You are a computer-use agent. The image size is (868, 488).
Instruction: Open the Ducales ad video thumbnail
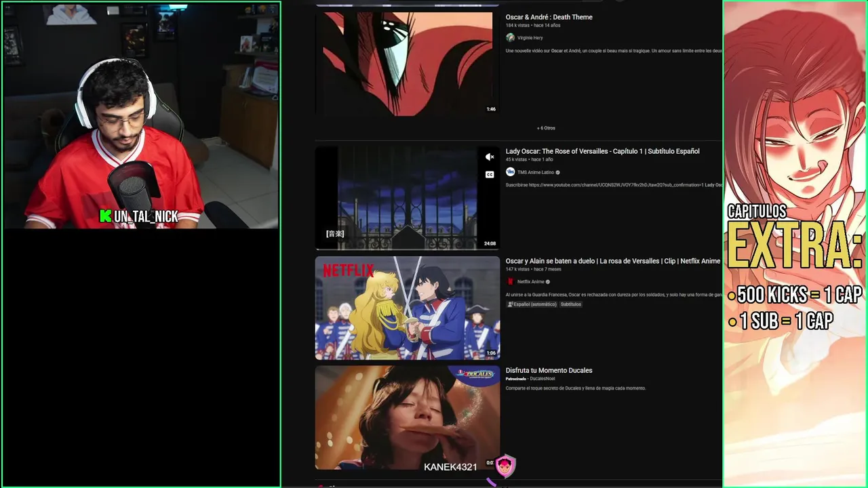click(407, 418)
